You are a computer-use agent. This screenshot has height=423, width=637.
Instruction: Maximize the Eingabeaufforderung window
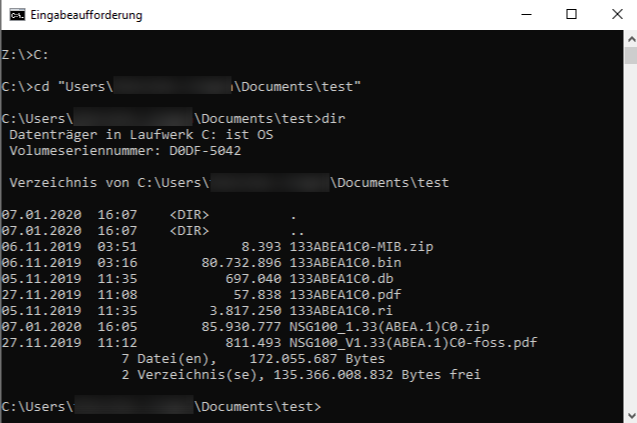click(571, 15)
